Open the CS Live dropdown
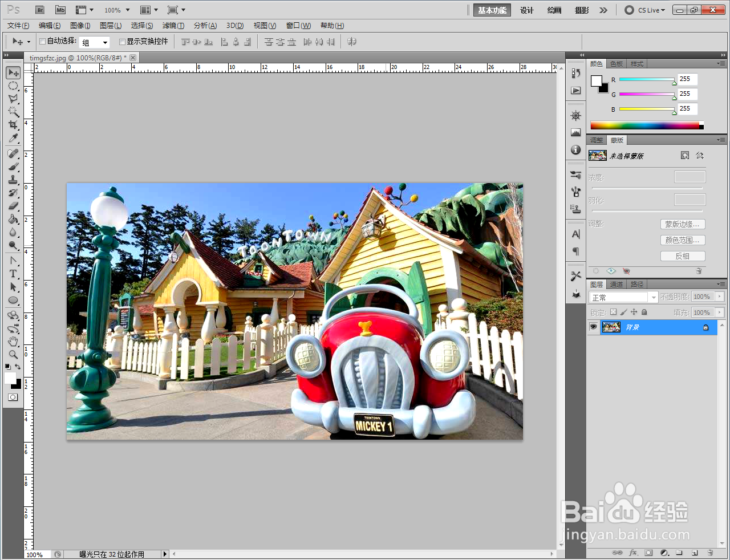This screenshot has height=560, width=730. tap(646, 10)
